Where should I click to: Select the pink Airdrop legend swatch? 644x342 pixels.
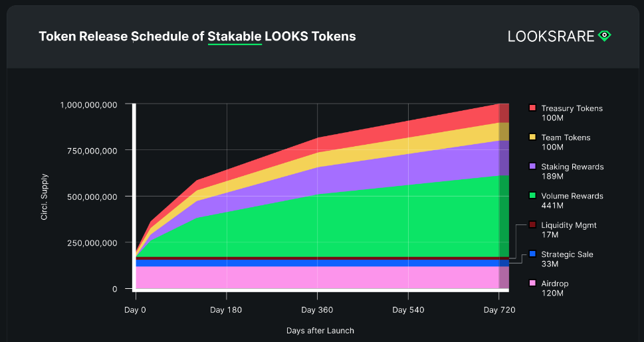click(532, 283)
